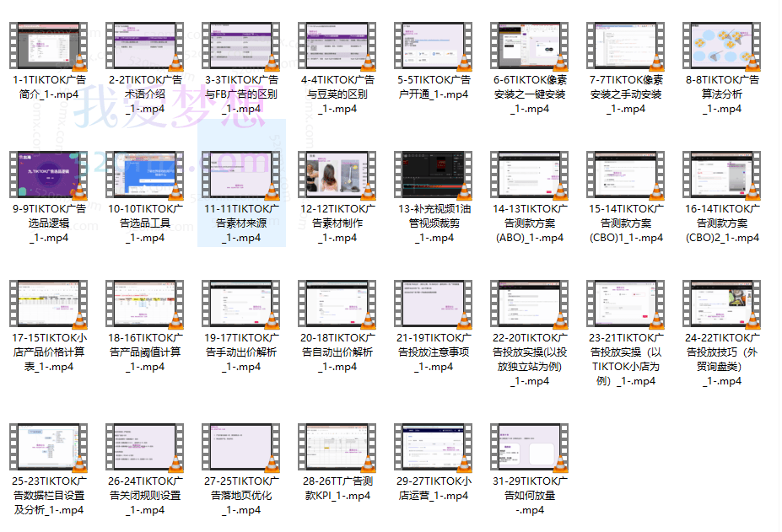782x532 pixels.
Task: Click the 21-19TIKTOK广告投放注意事项 video
Action: point(434,304)
